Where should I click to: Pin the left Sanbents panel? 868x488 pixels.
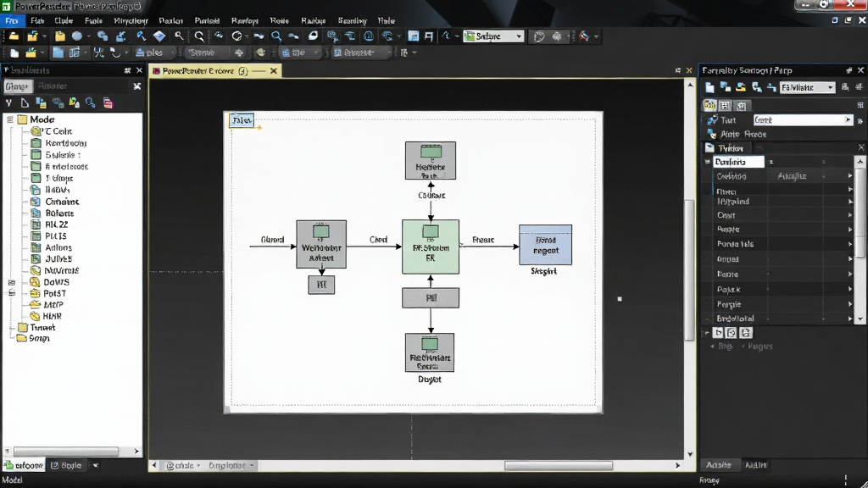pyautogui.click(x=127, y=70)
